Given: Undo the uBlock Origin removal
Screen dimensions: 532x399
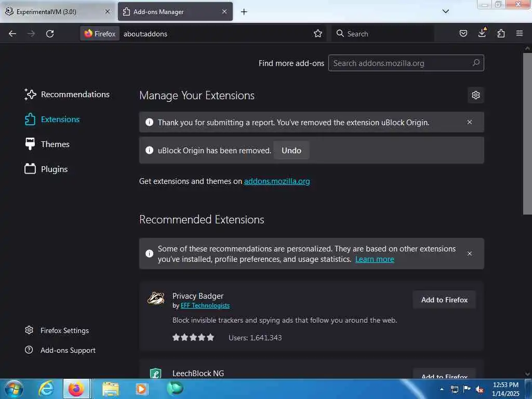Looking at the screenshot, I should coord(291,150).
